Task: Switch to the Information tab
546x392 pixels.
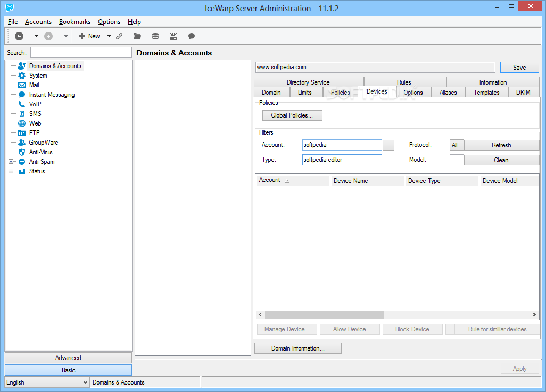Action: [493, 82]
